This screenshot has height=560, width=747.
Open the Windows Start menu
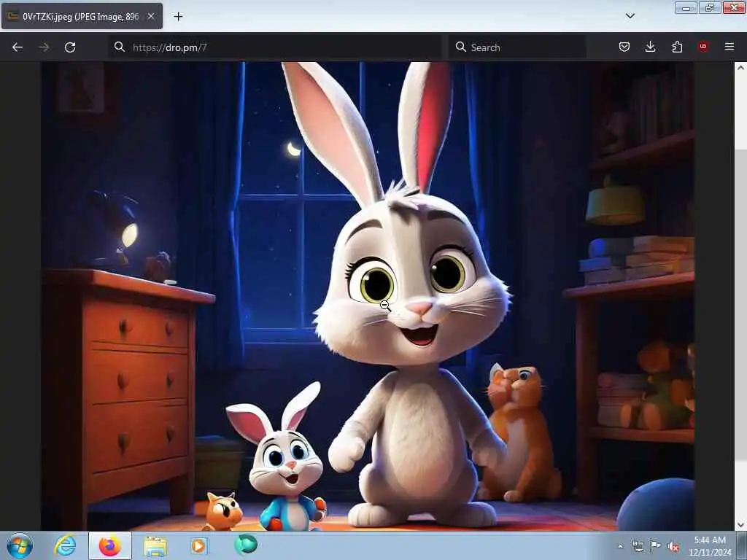point(20,545)
